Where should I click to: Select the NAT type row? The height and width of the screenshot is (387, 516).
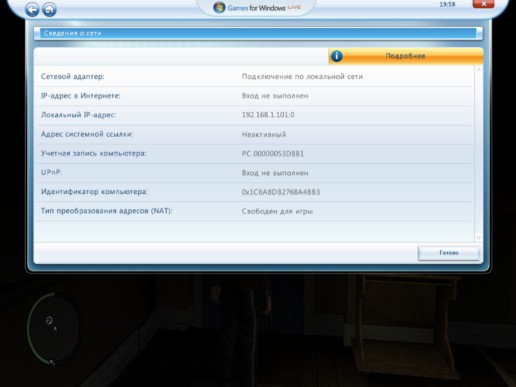254,211
